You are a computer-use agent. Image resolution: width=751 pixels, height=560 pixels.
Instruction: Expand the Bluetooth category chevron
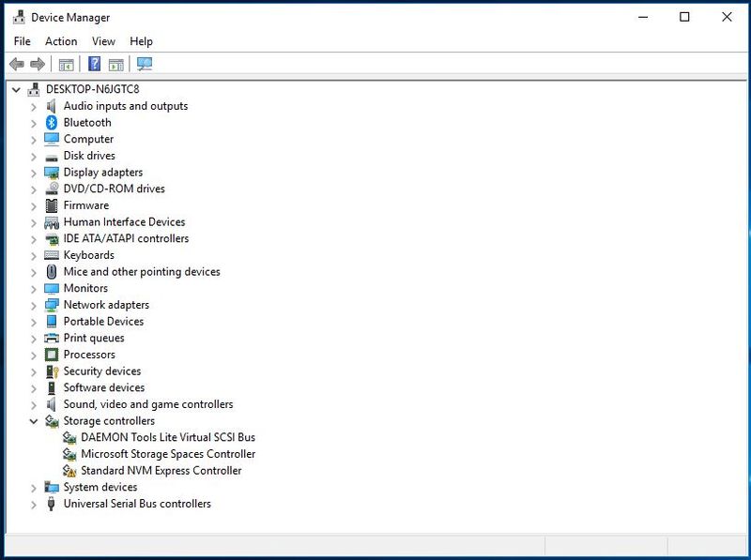(34, 123)
